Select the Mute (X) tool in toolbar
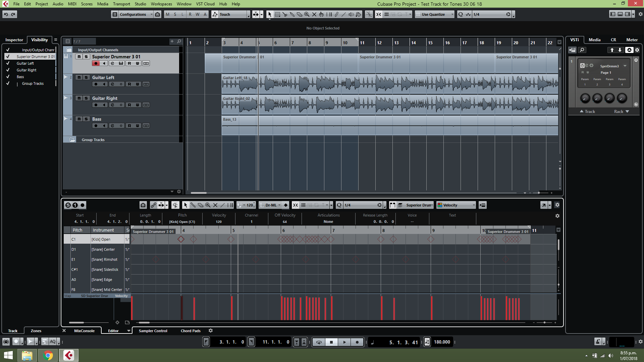Image resolution: width=644 pixels, height=362 pixels. 314,14
